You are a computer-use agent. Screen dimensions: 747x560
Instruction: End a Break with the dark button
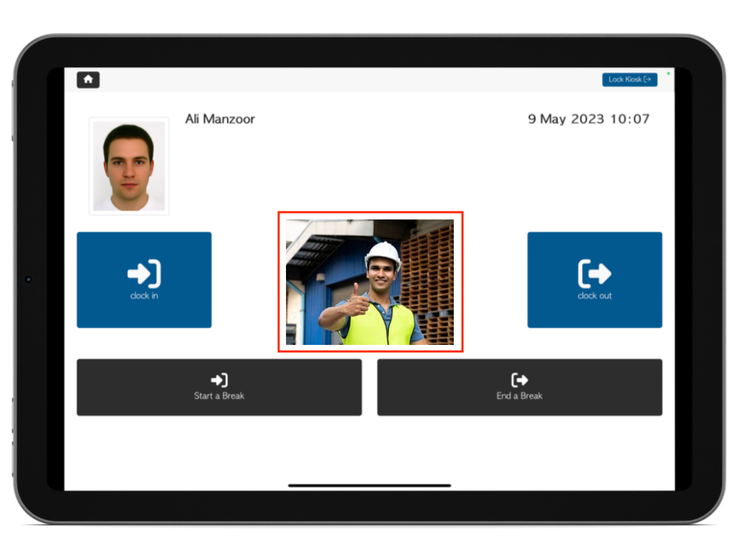pos(519,388)
